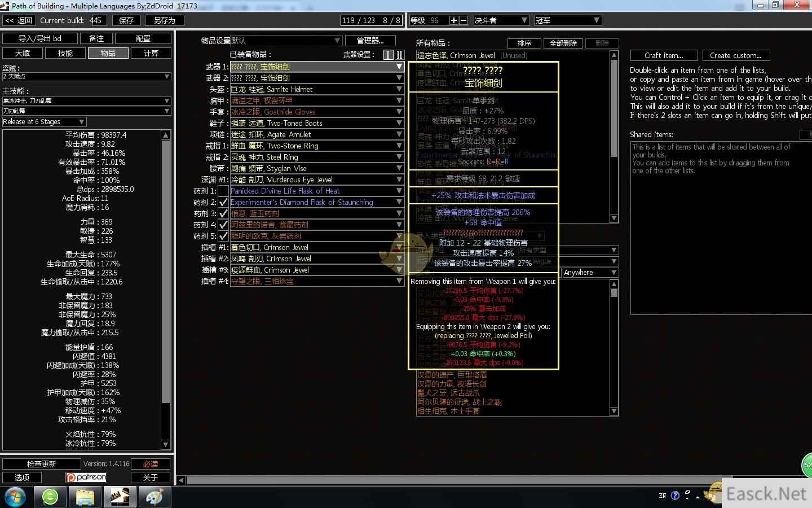The image size is (812, 508).
Task: Open the Patreon link button
Action: click(x=86, y=478)
